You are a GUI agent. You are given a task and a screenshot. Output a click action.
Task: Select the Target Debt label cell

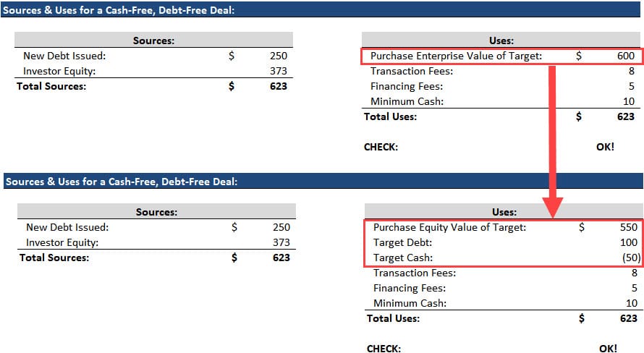[x=404, y=242]
